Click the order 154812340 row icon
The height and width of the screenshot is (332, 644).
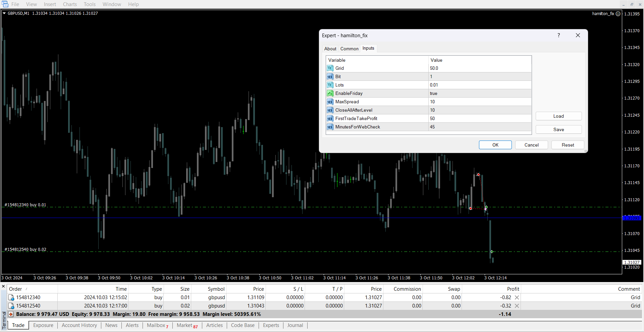pyautogui.click(x=11, y=297)
